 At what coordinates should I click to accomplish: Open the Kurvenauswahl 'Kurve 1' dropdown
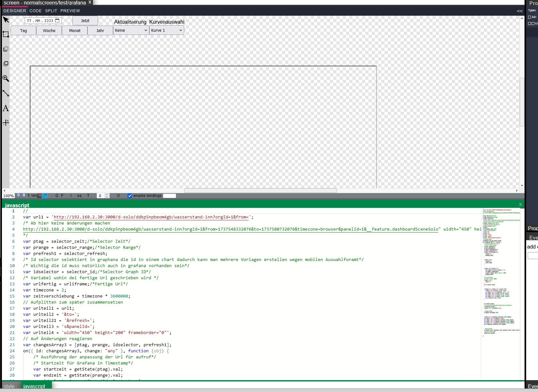[167, 30]
